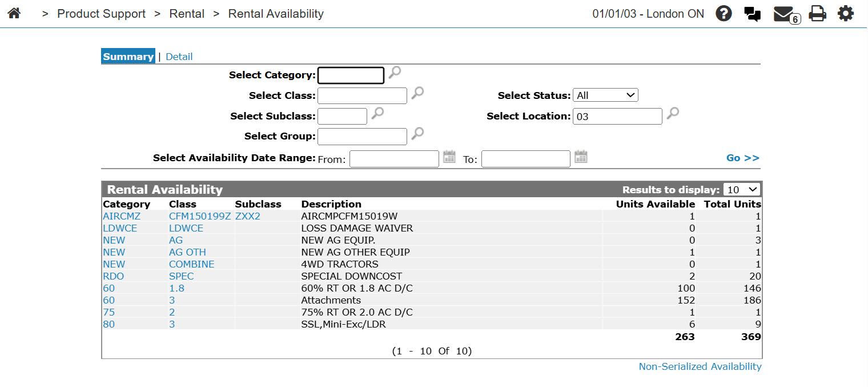Open class 2 link in the 75% RT row
Viewport: 868px width, 387px height.
(x=172, y=312)
